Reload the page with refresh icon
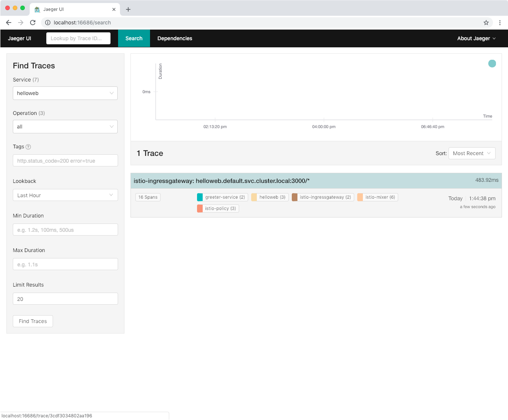 [x=33, y=23]
